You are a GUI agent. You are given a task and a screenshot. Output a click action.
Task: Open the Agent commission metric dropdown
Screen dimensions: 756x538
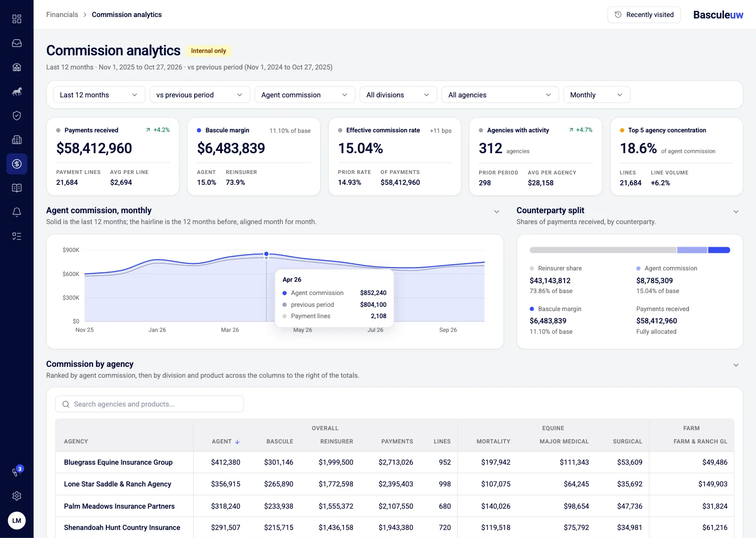[305, 95]
